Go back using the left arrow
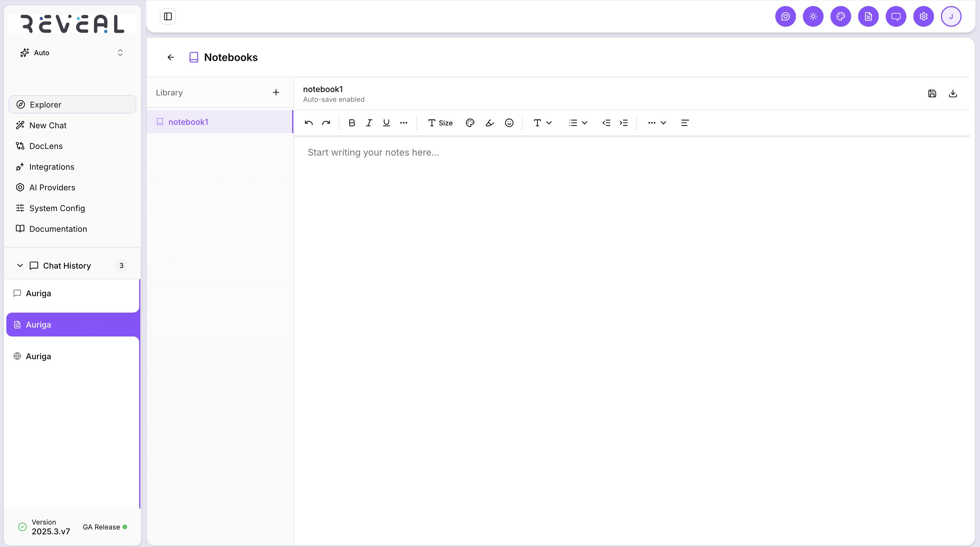The height and width of the screenshot is (547, 980). point(171,57)
